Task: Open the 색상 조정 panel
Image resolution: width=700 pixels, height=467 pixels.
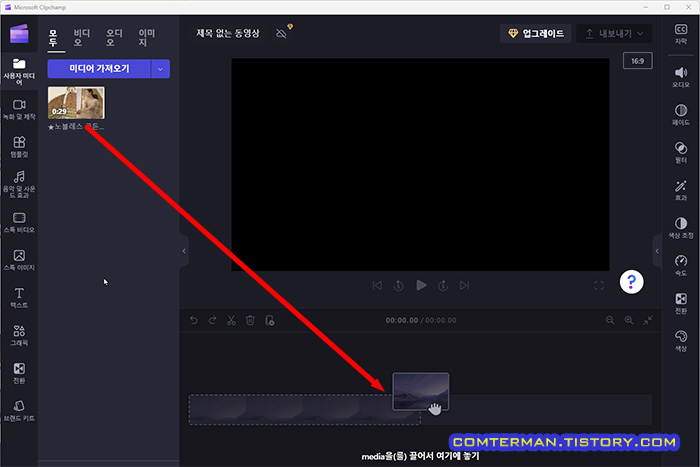Action: pyautogui.click(x=681, y=228)
